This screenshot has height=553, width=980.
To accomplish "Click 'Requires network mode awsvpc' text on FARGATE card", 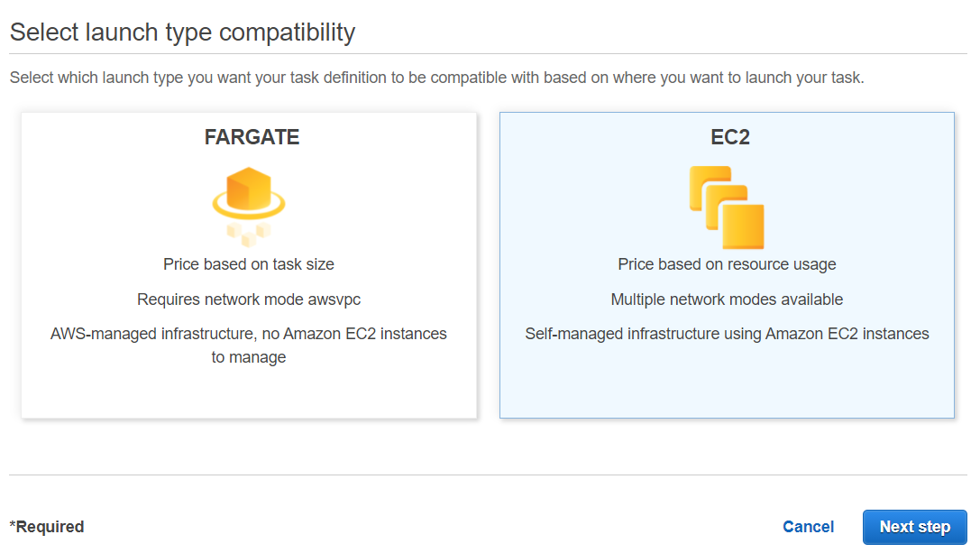I will [248, 299].
